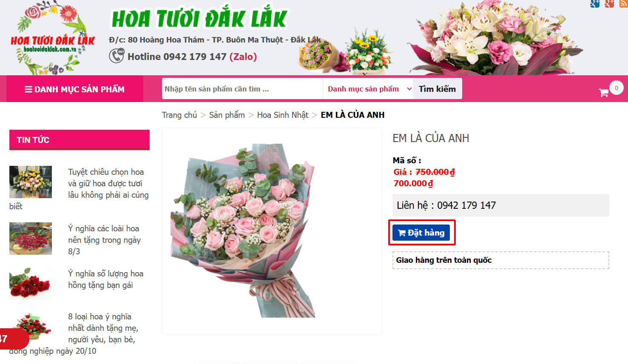Click the pink rose bouquet product image
The image size is (628, 364).
tap(243, 230)
